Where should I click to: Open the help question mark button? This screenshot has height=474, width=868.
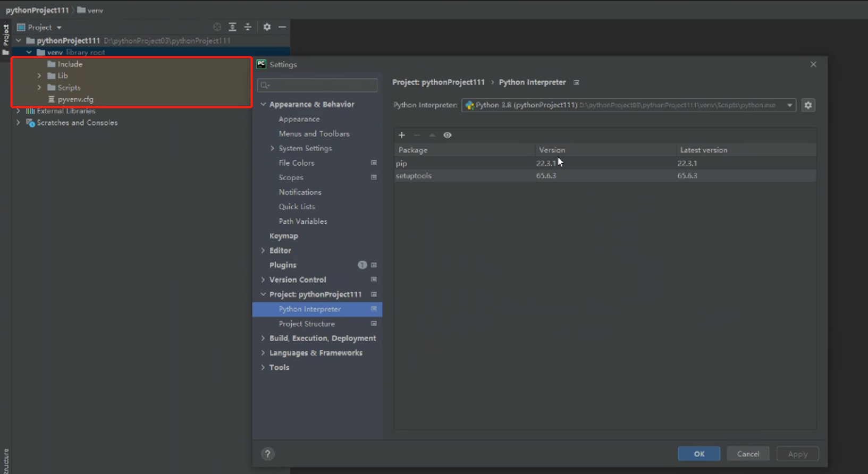tap(267, 454)
